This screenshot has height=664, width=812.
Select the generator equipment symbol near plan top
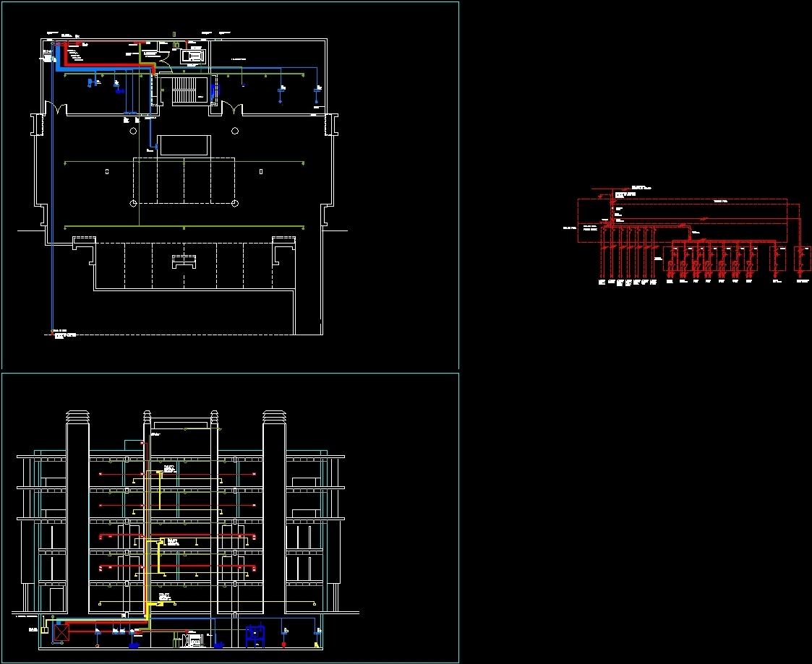pos(192,56)
